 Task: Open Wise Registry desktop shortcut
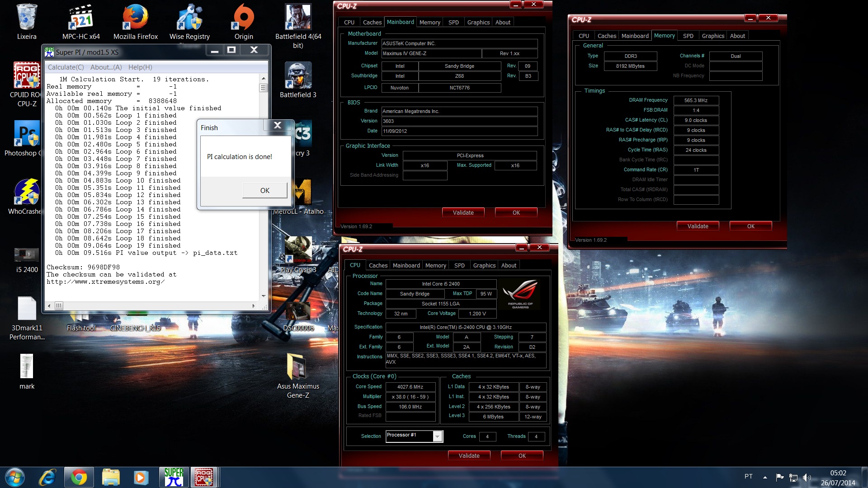click(189, 22)
